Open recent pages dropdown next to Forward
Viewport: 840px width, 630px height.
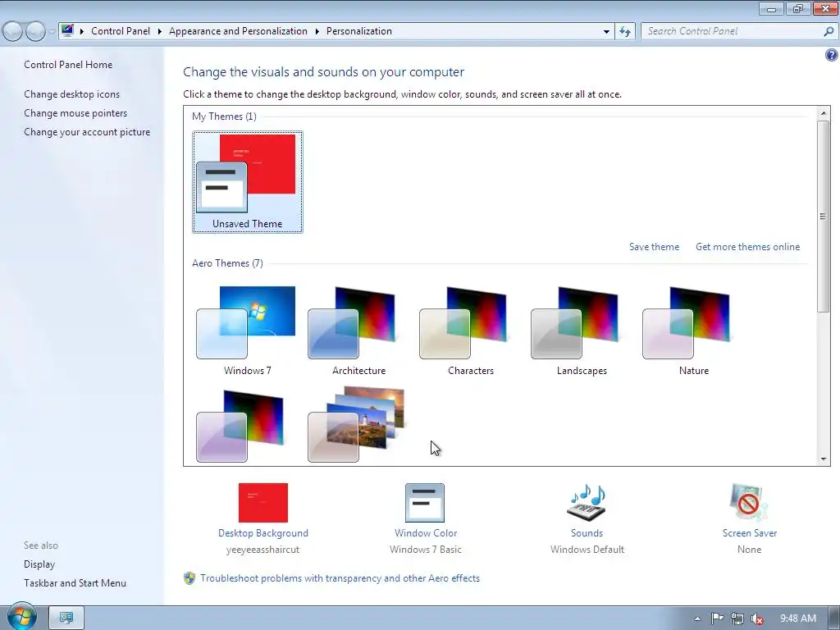(52, 32)
